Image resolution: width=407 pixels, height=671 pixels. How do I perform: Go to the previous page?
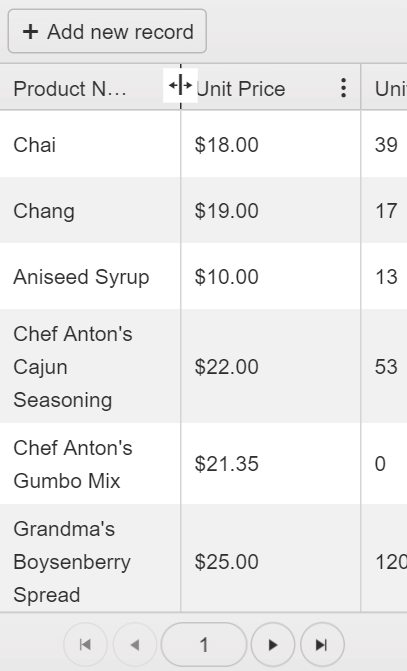click(135, 644)
